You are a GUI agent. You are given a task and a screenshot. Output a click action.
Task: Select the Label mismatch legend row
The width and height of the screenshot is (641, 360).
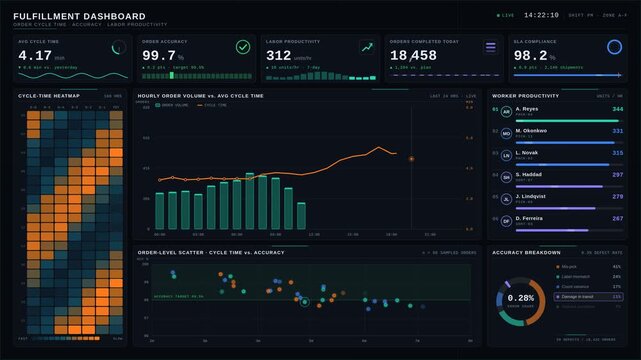click(x=589, y=277)
